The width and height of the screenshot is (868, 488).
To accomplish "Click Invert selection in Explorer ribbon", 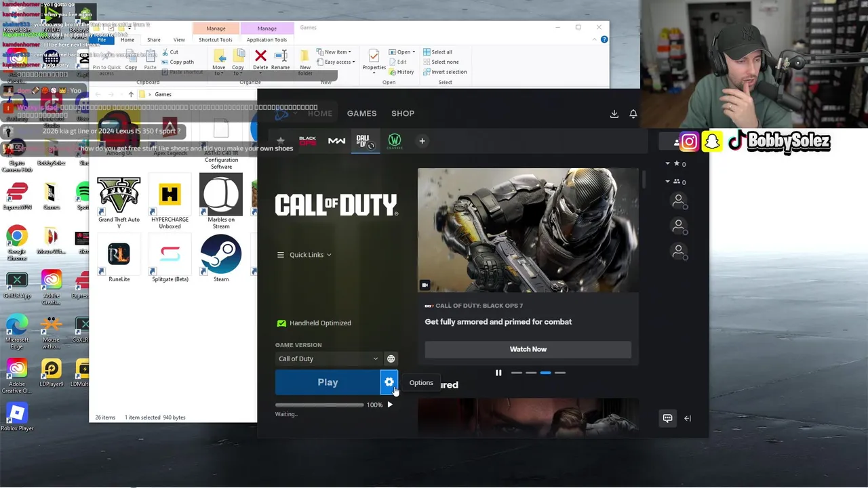I will tap(444, 72).
